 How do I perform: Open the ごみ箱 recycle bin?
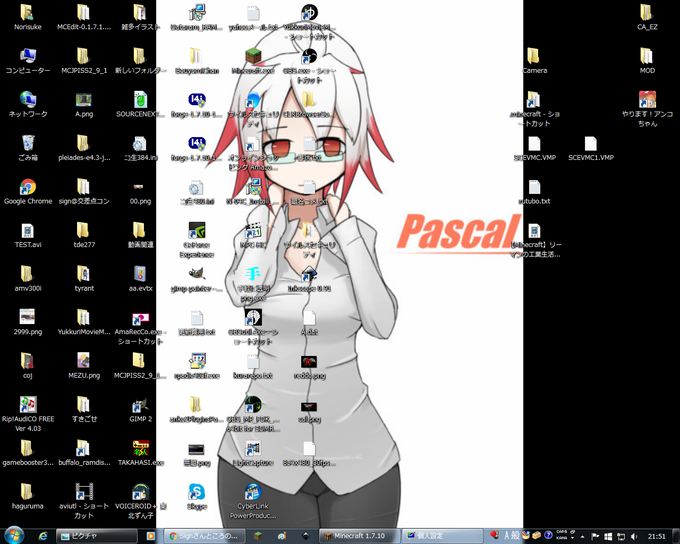[28, 148]
